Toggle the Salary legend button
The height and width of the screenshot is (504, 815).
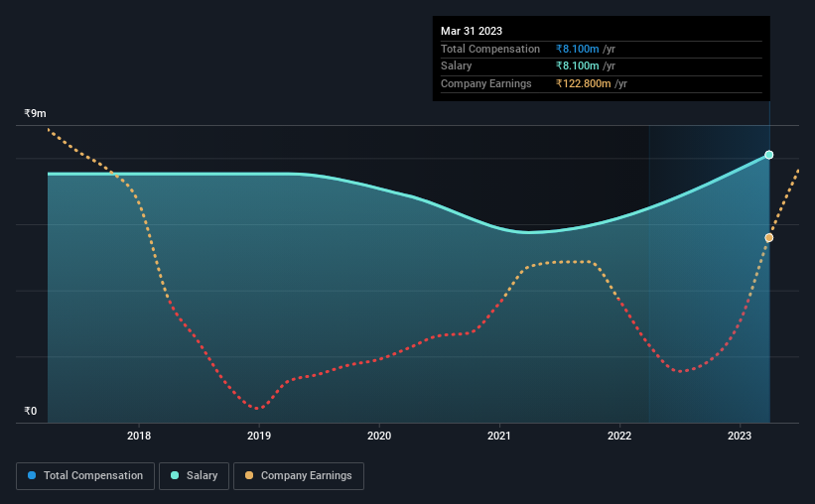194,476
